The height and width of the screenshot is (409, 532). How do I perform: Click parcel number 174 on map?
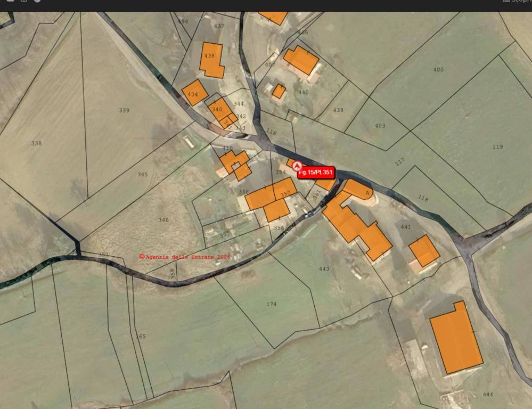click(x=271, y=304)
